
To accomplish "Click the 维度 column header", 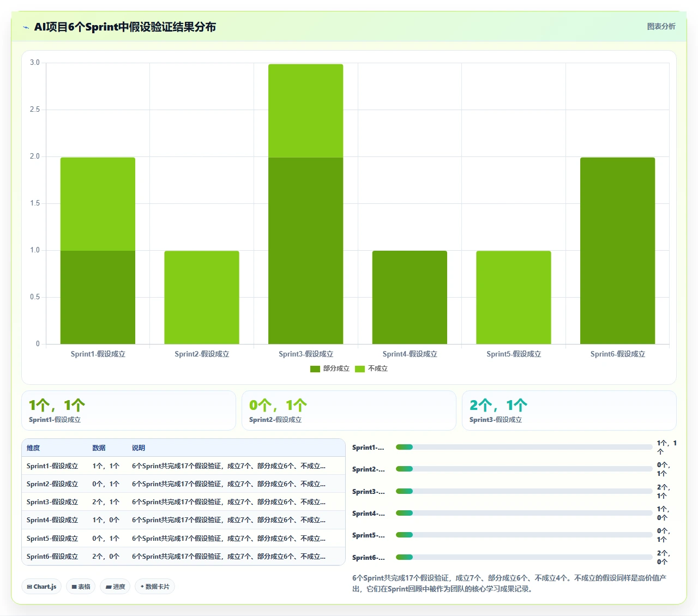I will tap(33, 448).
